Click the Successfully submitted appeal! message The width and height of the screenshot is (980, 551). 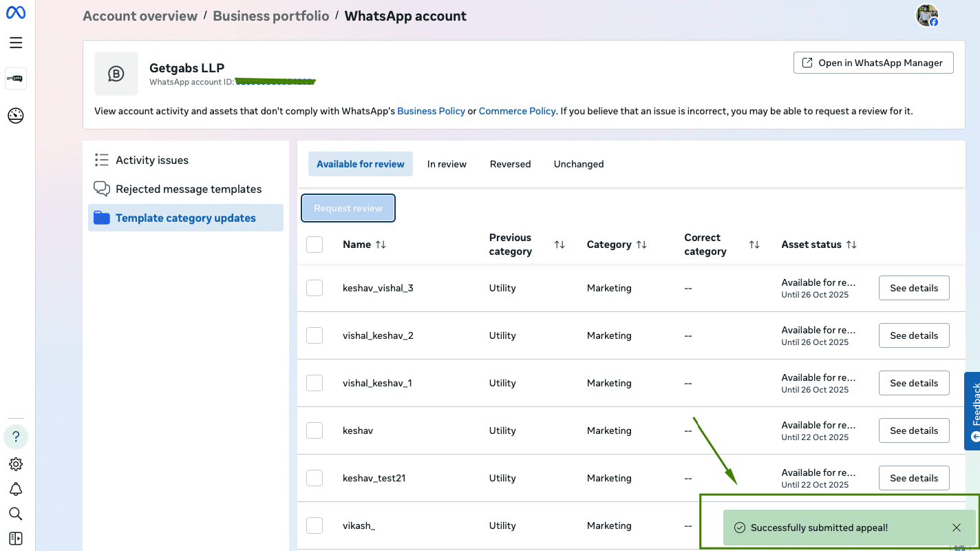[x=819, y=528]
